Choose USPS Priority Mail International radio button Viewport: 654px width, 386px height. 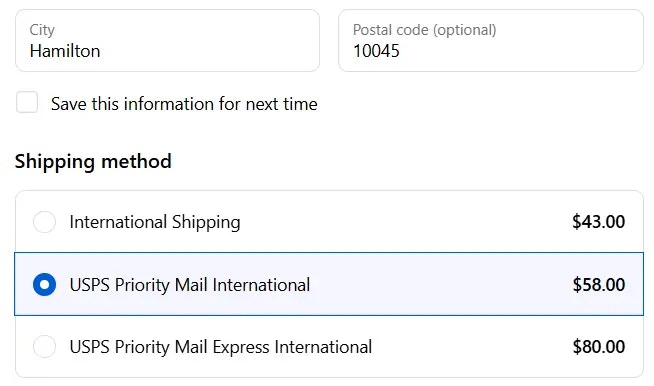tap(44, 285)
